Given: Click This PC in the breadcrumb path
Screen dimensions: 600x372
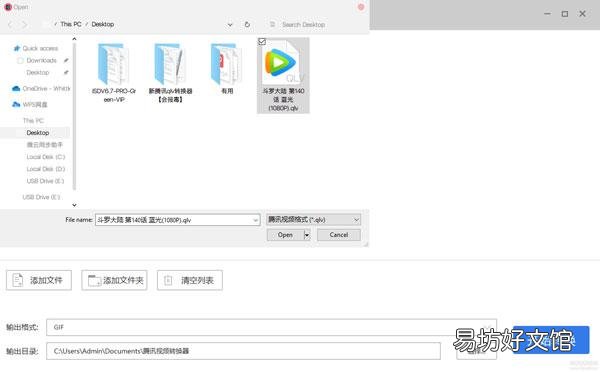Looking at the screenshot, I should (x=71, y=24).
